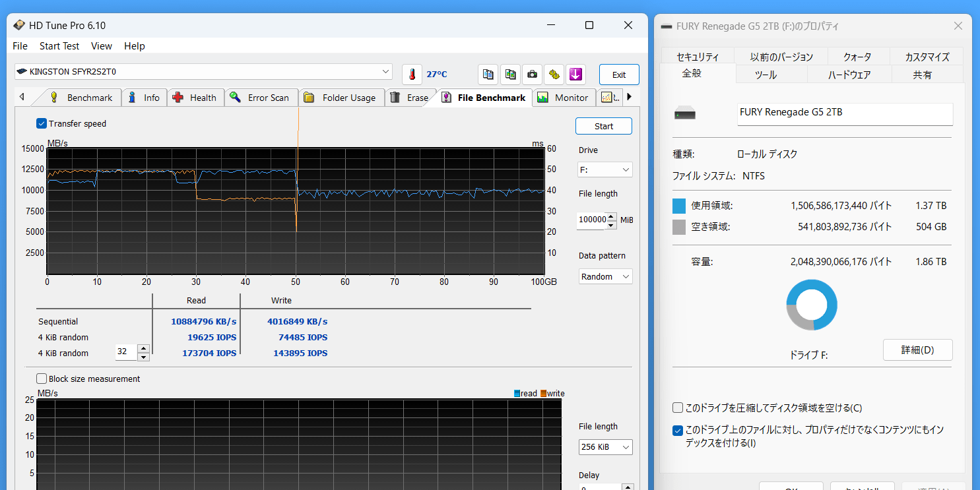Click the 詳細(D) details button
The image size is (980, 490).
pyautogui.click(x=917, y=350)
